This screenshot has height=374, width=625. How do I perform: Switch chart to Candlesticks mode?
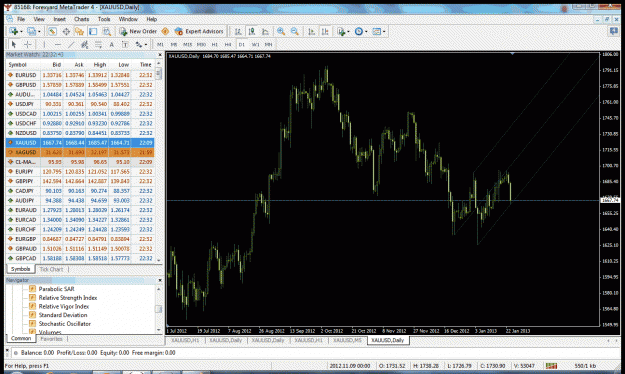coord(252,31)
